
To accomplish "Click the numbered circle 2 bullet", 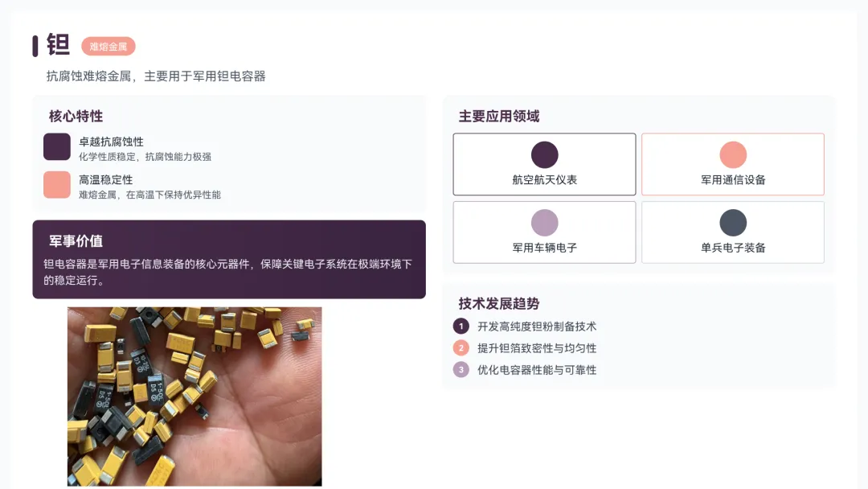I will pos(461,347).
